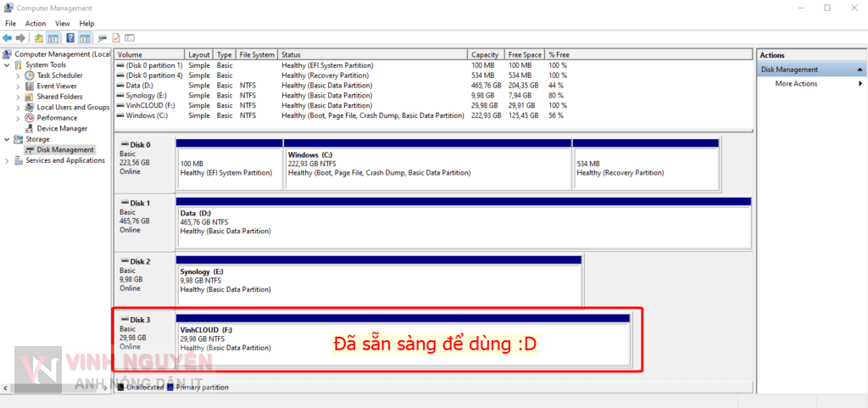Toggle the Show/Hide Console Tree icon
Viewport: 868px width, 408px height.
click(53, 38)
